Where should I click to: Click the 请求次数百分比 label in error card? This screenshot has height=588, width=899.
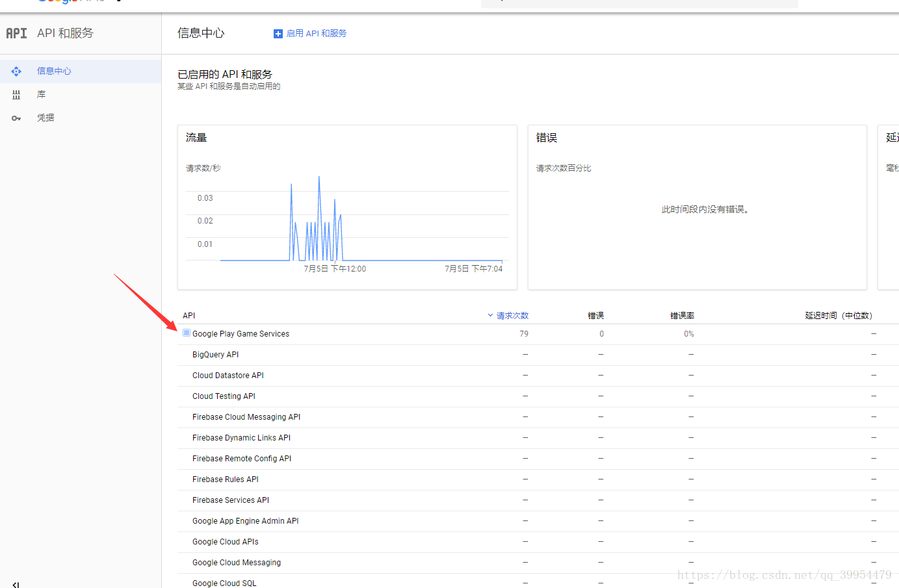tap(564, 168)
